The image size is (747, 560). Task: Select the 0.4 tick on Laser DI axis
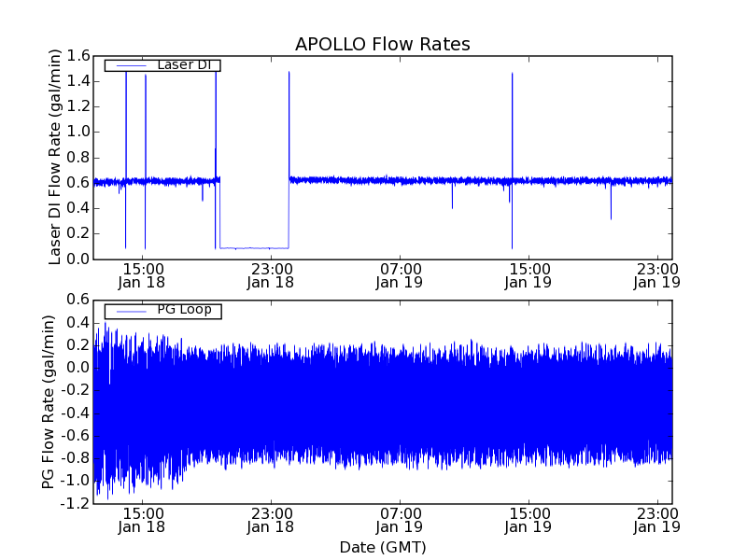(78, 208)
